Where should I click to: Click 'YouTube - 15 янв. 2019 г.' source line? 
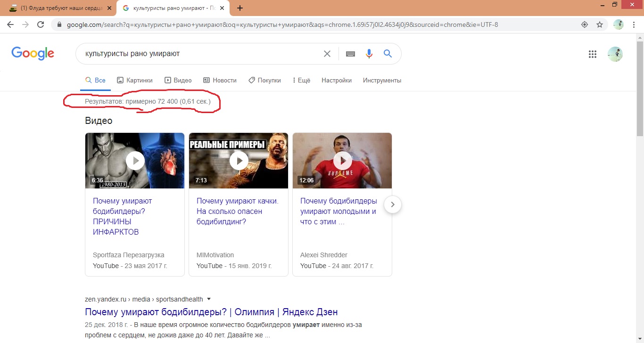234,266
